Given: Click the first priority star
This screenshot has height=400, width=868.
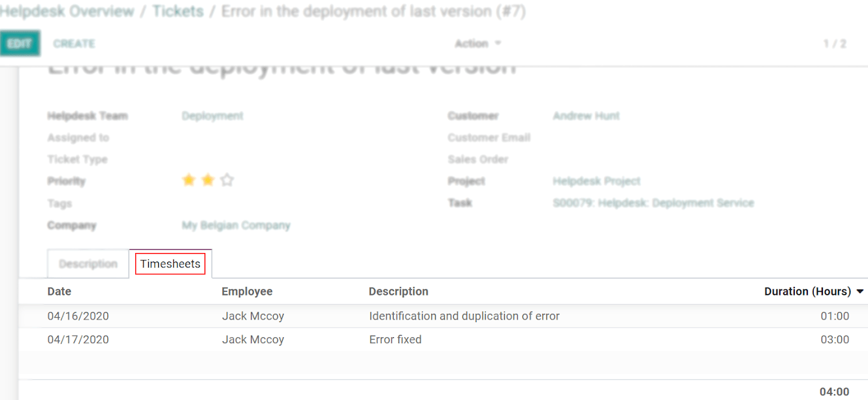Looking at the screenshot, I should click(189, 180).
